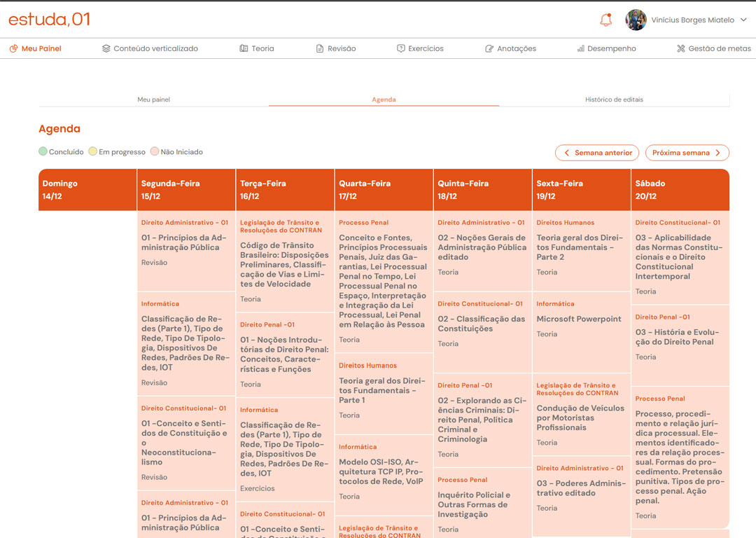Open the Histórico de editais tab
Screen dimensions: 756x538
tap(614, 99)
